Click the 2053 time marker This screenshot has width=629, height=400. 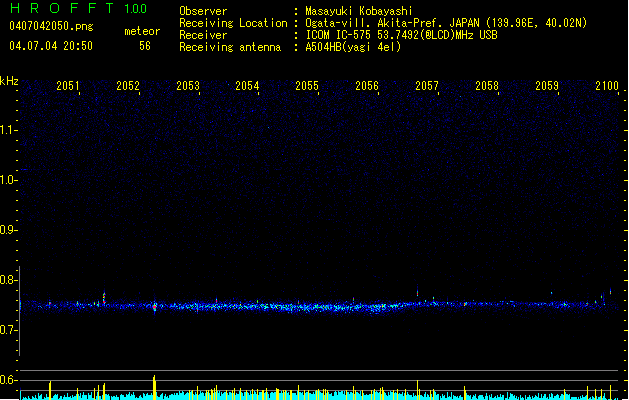[x=188, y=86]
